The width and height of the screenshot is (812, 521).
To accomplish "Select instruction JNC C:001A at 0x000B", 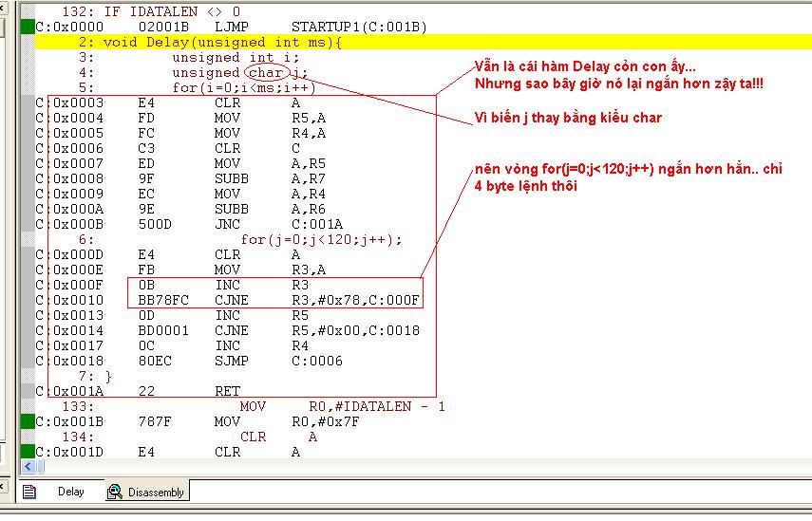I will pyautogui.click(x=189, y=224).
